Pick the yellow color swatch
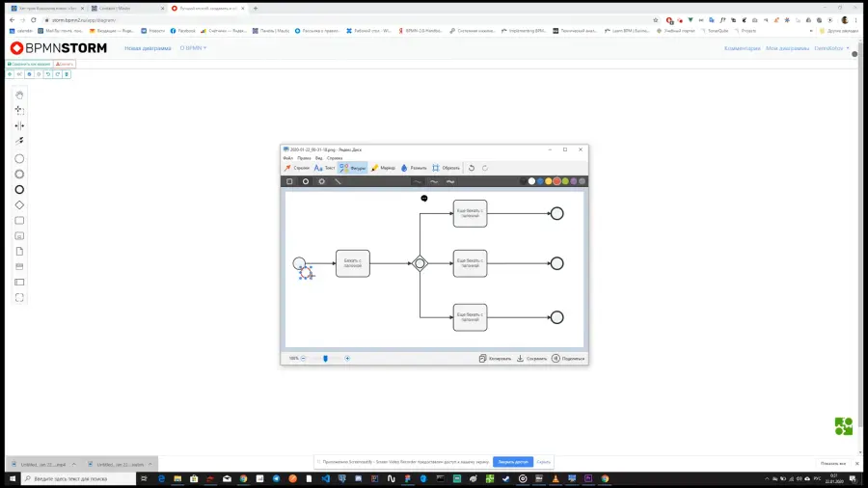 click(549, 181)
